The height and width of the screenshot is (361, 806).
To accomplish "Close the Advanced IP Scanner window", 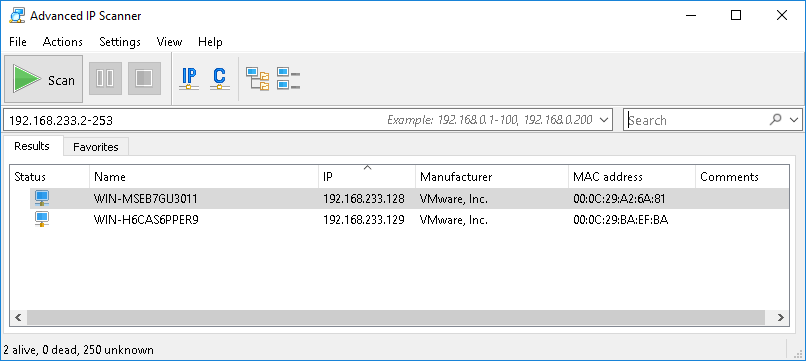I will click(x=782, y=15).
